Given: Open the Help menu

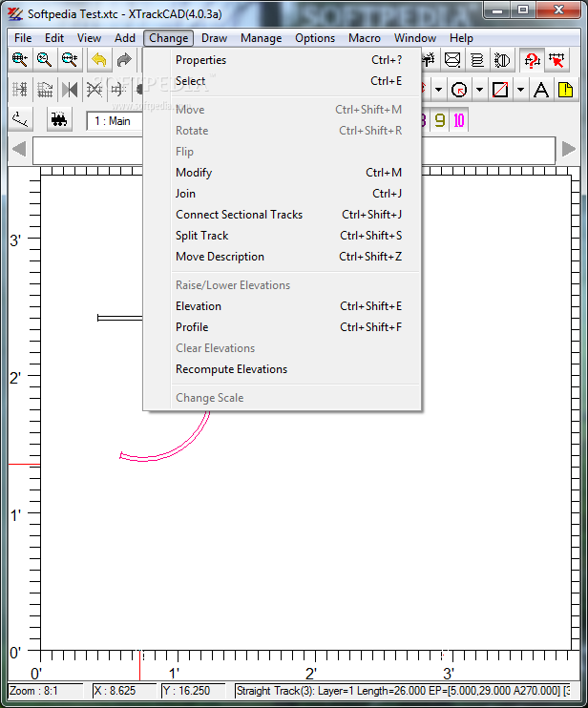Looking at the screenshot, I should click(461, 38).
